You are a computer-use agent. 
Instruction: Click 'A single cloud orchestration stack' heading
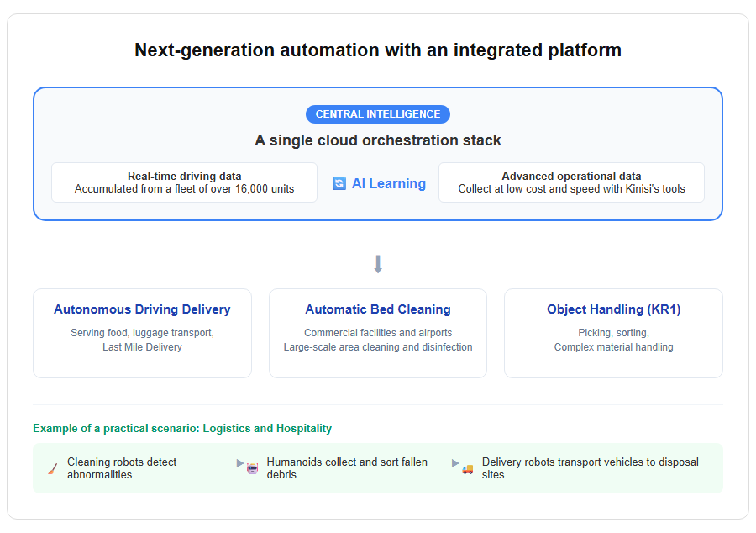[378, 140]
